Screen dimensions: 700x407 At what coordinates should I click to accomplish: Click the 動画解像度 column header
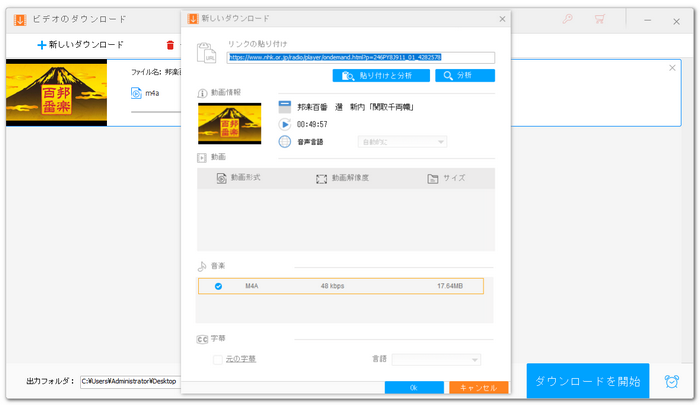click(343, 178)
